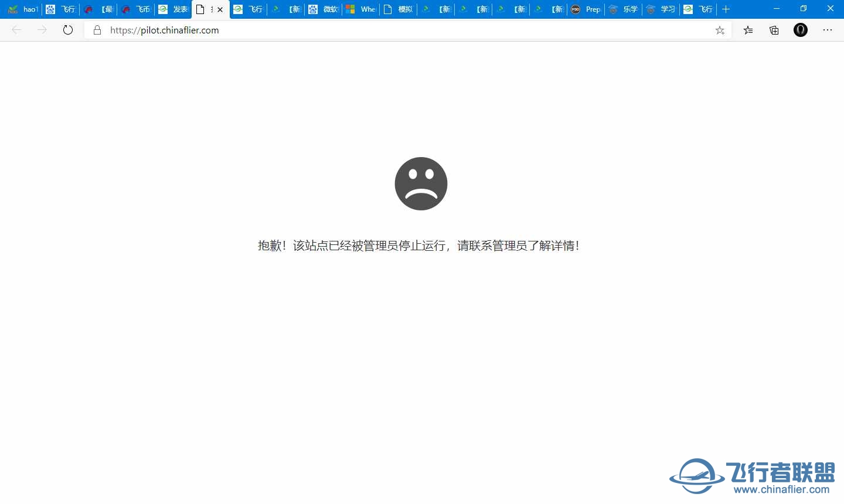844x504 pixels.
Task: Open the new tab plus button
Action: pyautogui.click(x=726, y=9)
